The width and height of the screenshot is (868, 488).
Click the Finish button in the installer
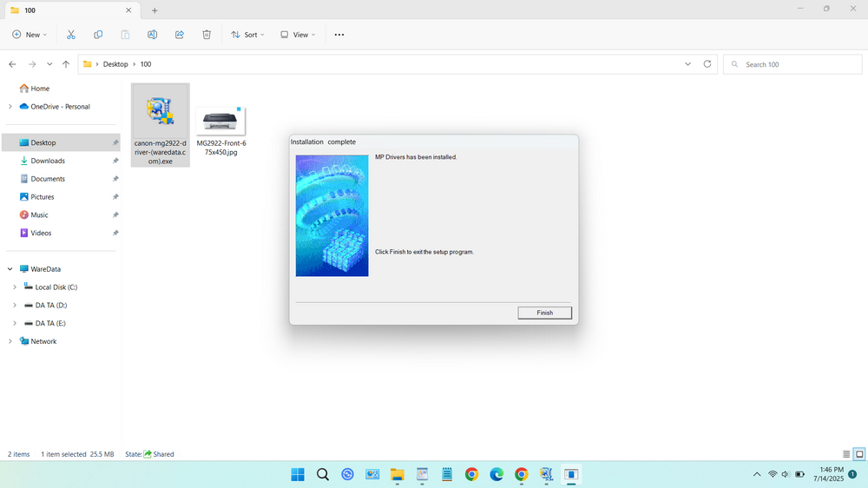[545, 313]
